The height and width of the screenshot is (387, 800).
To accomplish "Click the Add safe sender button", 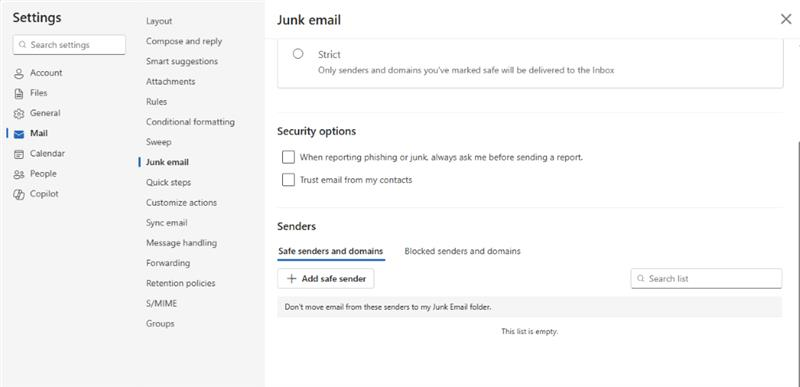I will 326,279.
